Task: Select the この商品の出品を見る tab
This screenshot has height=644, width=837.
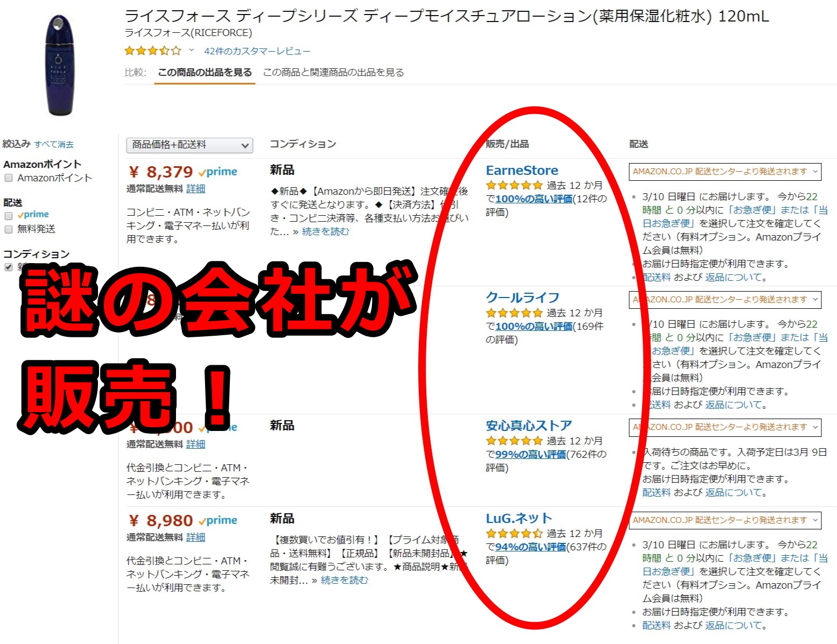Action: tap(205, 72)
